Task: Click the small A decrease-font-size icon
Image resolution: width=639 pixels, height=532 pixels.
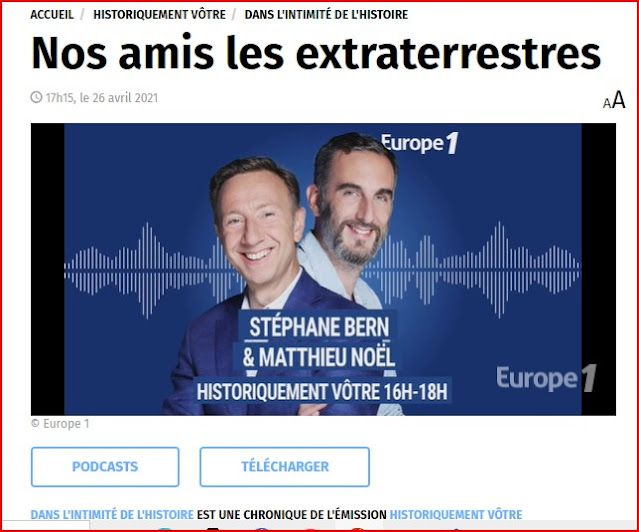Action: [607, 104]
